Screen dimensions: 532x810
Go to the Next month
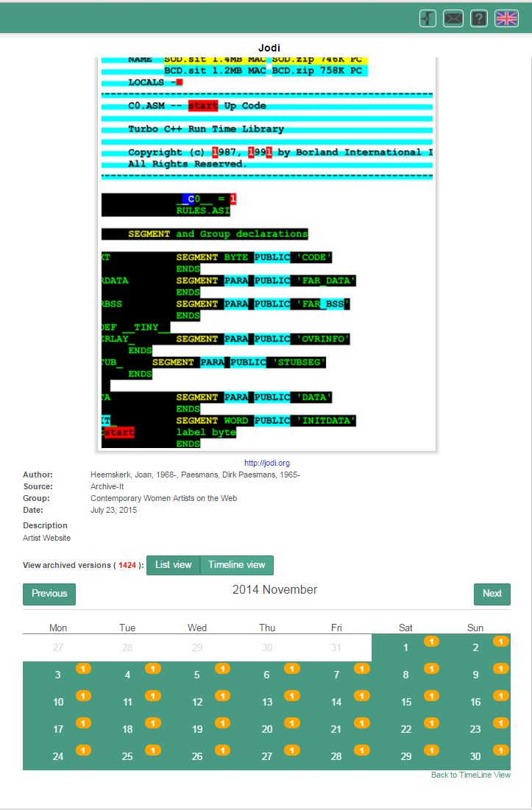(x=492, y=594)
